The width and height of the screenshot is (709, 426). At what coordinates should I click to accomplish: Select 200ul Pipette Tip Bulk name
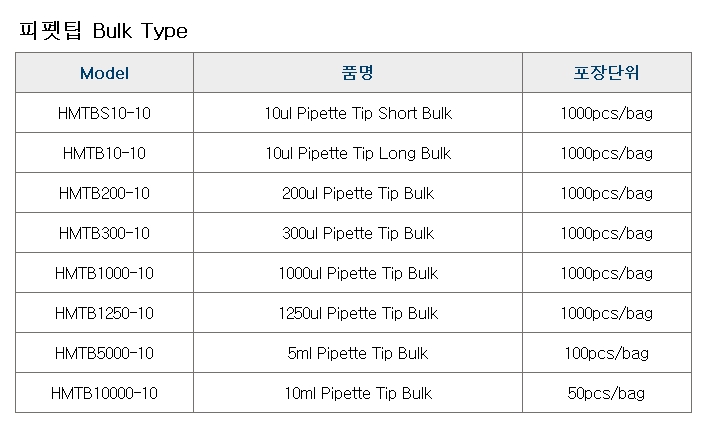point(358,193)
